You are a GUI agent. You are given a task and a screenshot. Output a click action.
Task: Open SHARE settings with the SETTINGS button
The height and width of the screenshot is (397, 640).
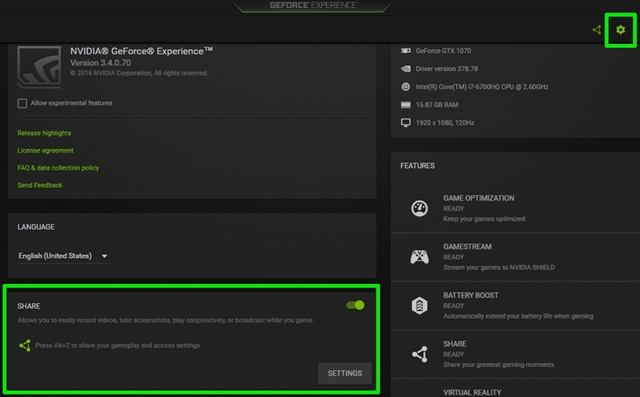[x=345, y=373]
